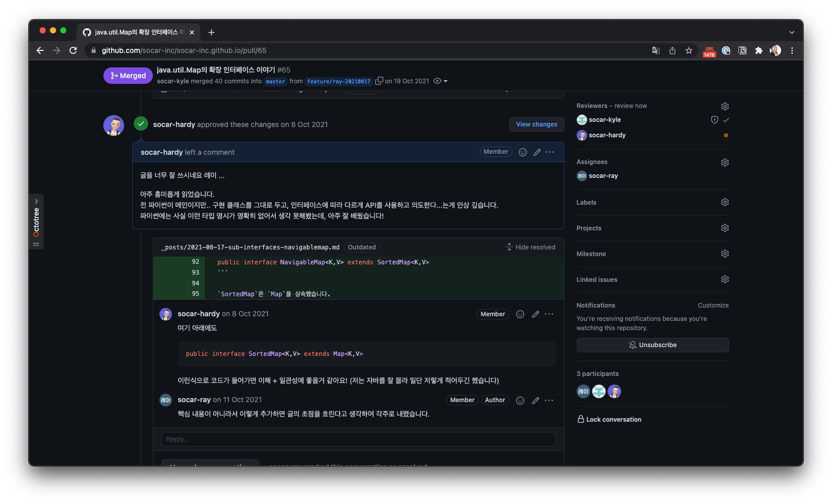The width and height of the screenshot is (832, 504).
Task: Click the View changes button
Action: coord(537,124)
